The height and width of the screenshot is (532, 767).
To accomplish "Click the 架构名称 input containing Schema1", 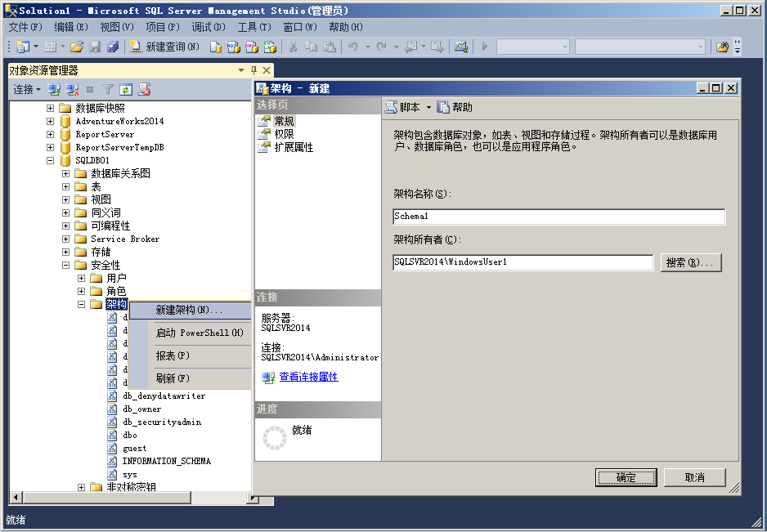I will coord(559,217).
